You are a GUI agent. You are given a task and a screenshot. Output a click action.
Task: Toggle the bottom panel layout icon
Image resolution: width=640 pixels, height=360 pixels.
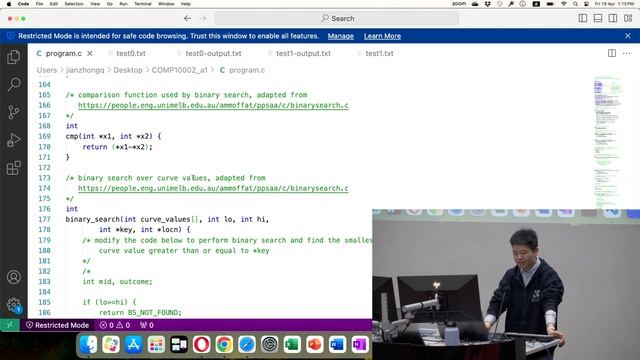pyautogui.click(x=598, y=18)
